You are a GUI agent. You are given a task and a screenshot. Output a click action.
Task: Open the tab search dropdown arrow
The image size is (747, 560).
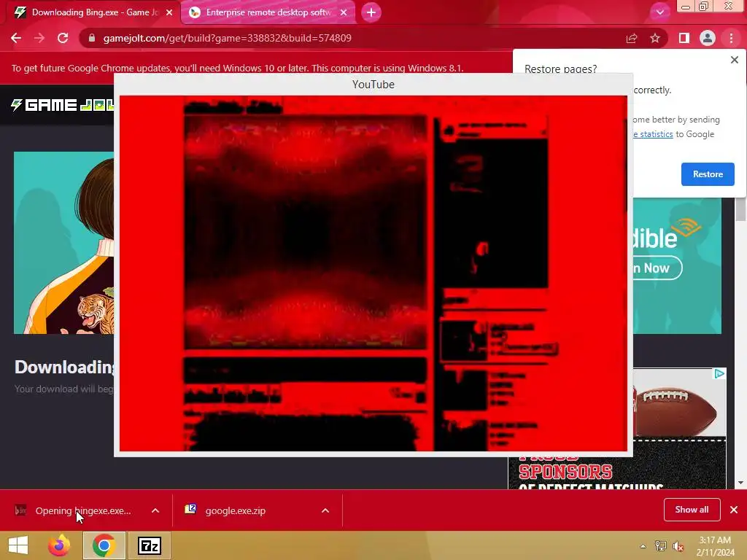[659, 12]
